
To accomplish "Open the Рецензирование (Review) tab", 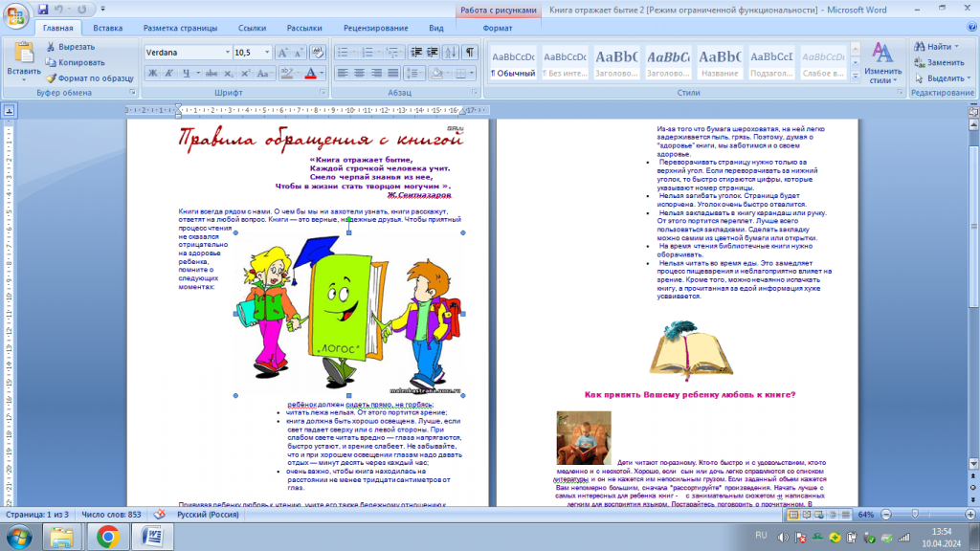I will (x=375, y=28).
